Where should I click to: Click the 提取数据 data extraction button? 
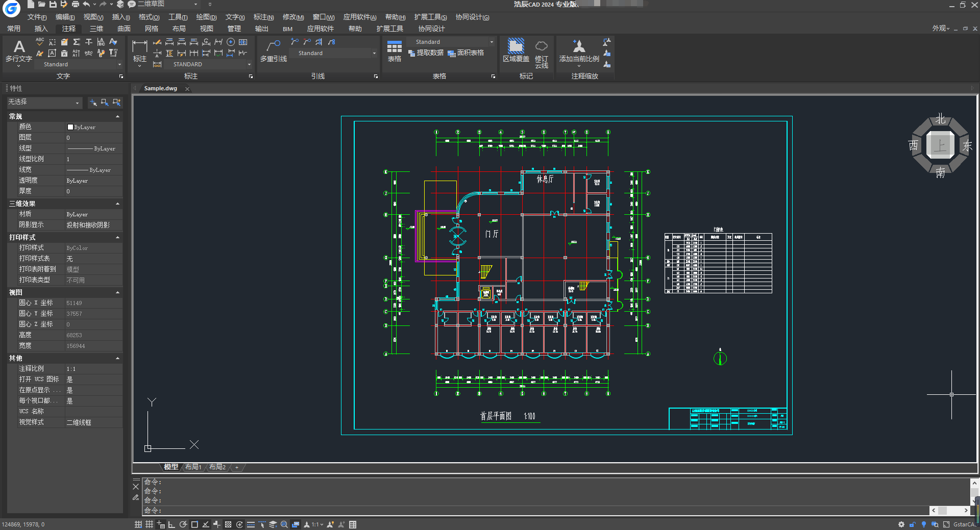click(426, 53)
